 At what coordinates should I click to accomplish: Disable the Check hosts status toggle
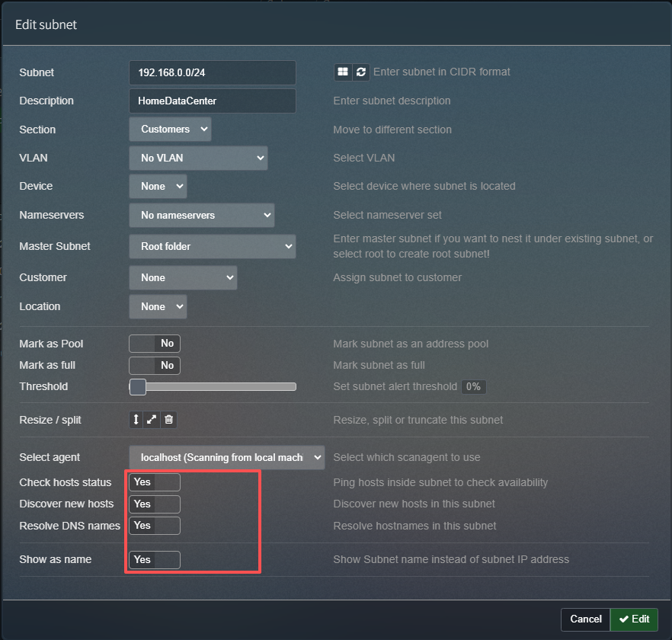click(155, 482)
